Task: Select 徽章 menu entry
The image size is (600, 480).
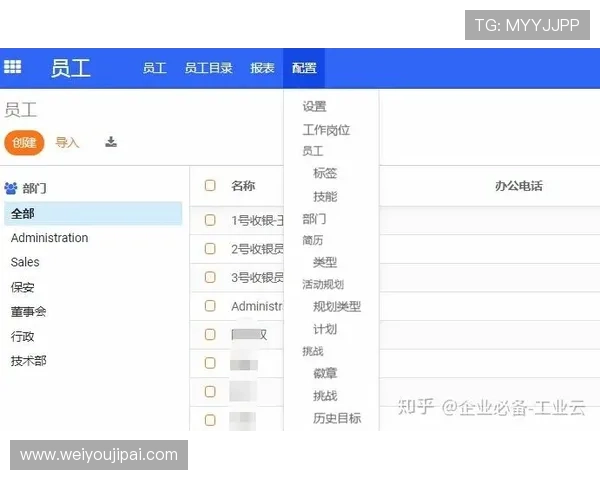Action: click(x=325, y=373)
